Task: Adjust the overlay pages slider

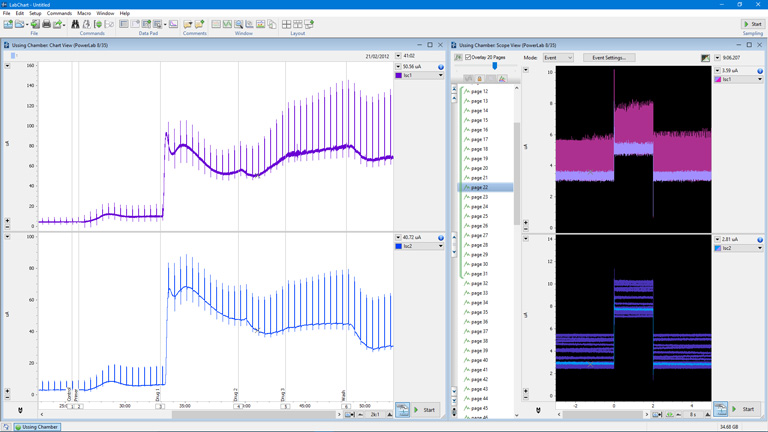Action: click(x=494, y=67)
